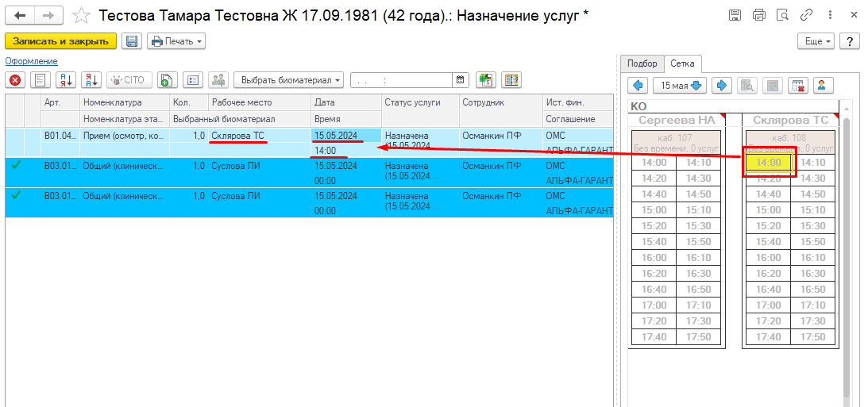Open the Печать dropdown
The height and width of the screenshot is (407, 868).
click(176, 41)
